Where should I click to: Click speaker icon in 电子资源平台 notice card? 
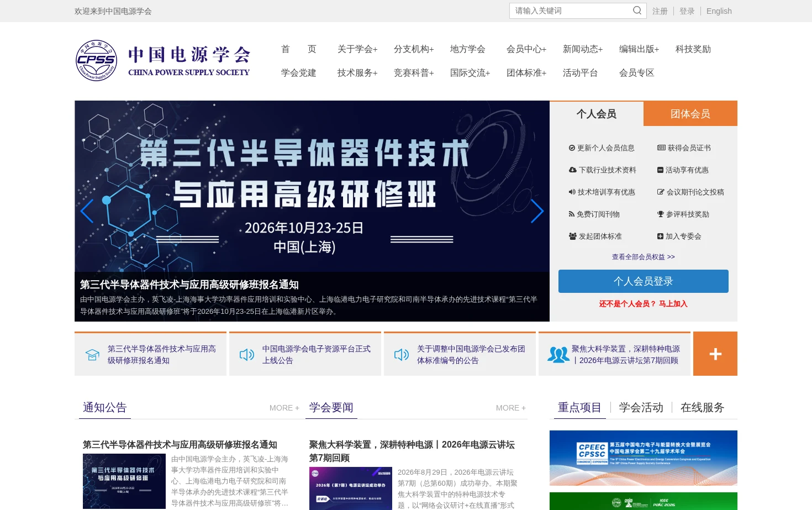coord(247,355)
